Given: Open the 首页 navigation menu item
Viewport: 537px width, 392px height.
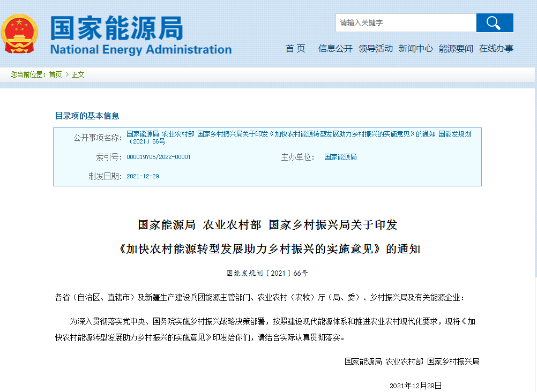Looking at the screenshot, I should pos(295,49).
